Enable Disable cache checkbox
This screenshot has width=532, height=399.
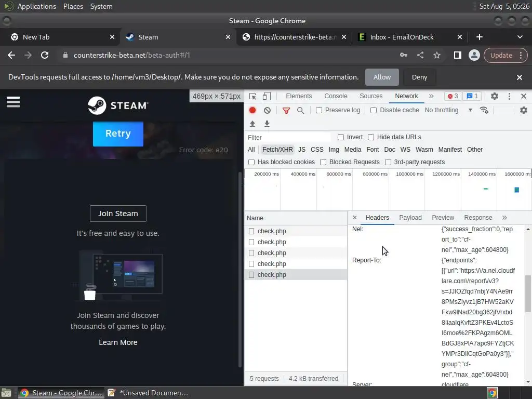pos(374,110)
